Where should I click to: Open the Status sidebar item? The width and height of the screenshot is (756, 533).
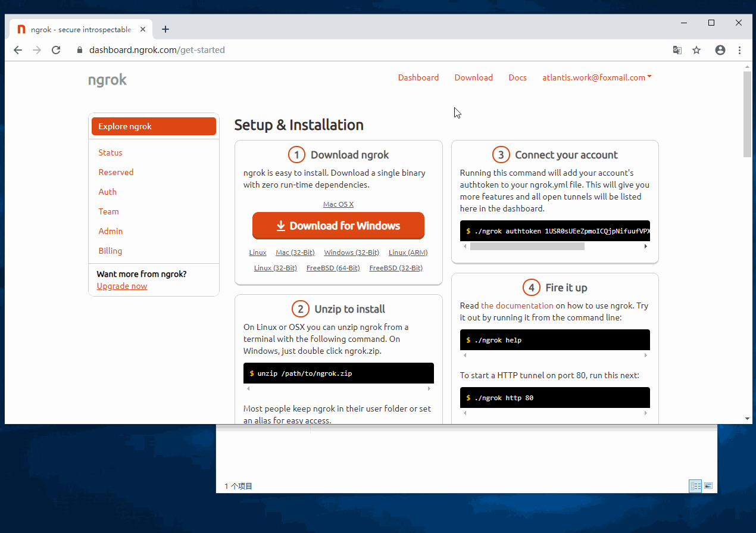[x=110, y=152]
